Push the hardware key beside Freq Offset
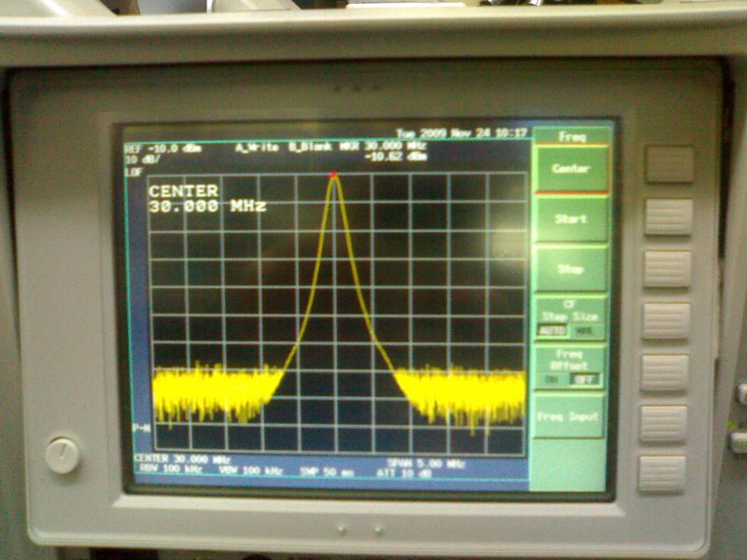This screenshot has height=560, width=747. (665, 372)
